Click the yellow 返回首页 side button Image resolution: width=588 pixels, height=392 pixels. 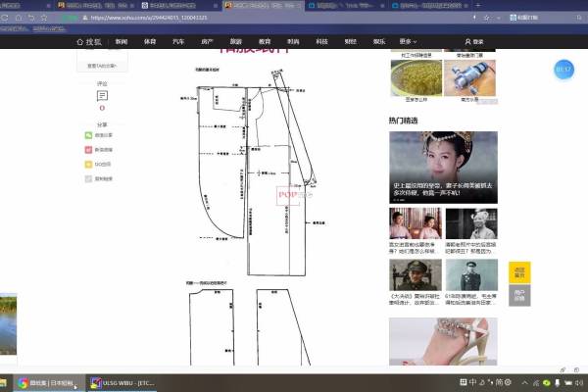point(519,273)
